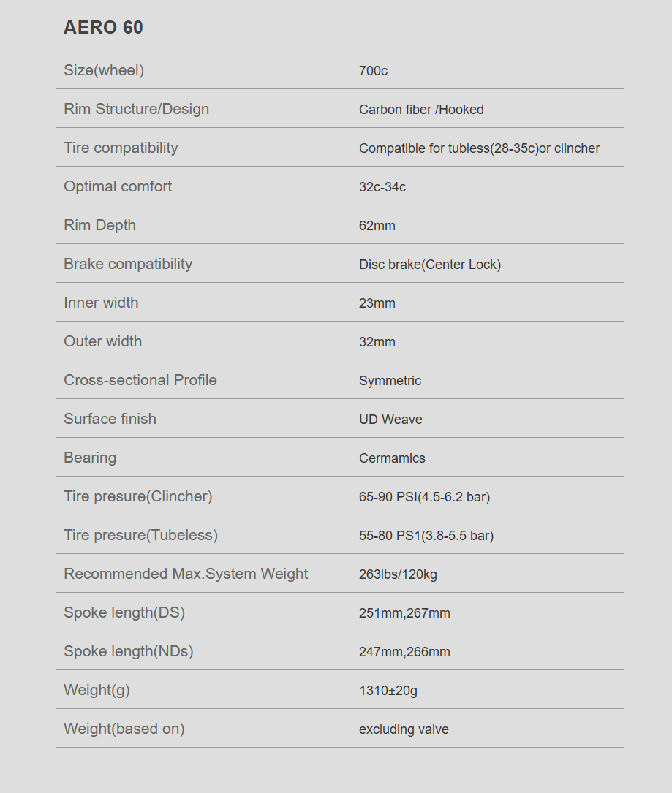Select Tire presure(Clincher) label
672x793 pixels.
[x=138, y=496]
